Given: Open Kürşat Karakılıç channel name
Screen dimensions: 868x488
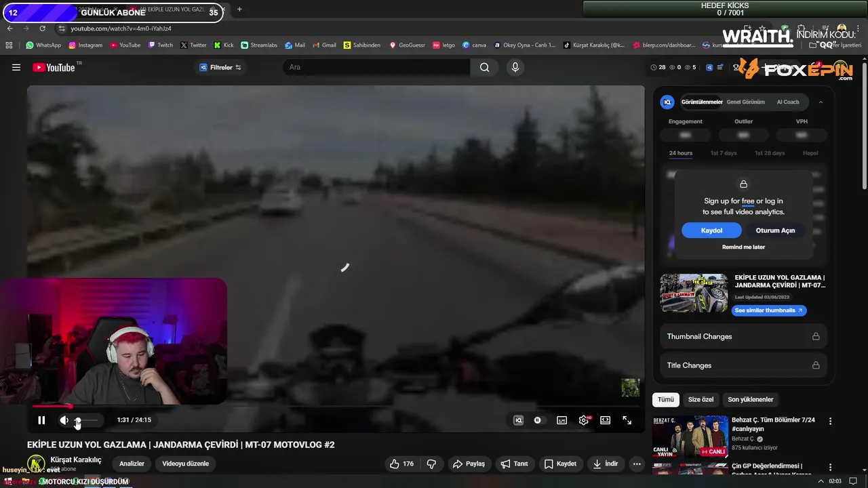Looking at the screenshot, I should (76, 460).
